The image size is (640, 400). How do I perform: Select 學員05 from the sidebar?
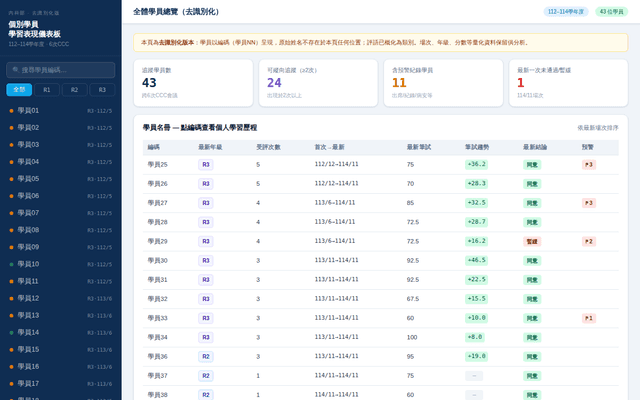(60, 179)
